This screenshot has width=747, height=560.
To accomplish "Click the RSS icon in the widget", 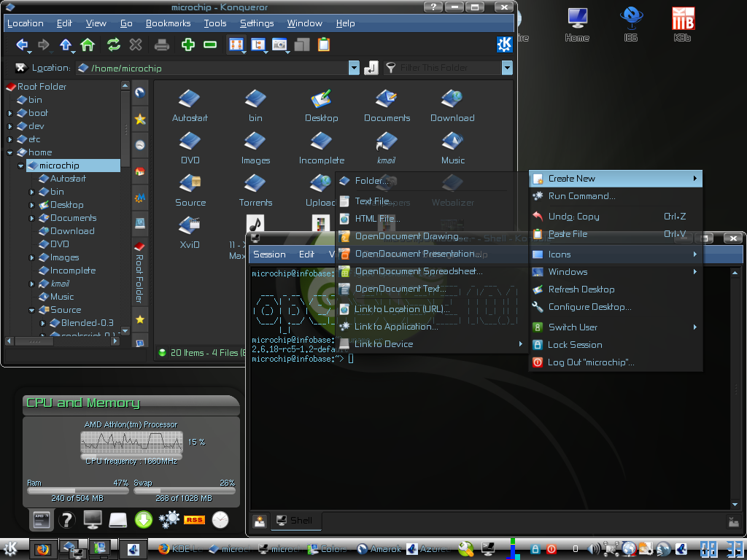I will (x=194, y=520).
